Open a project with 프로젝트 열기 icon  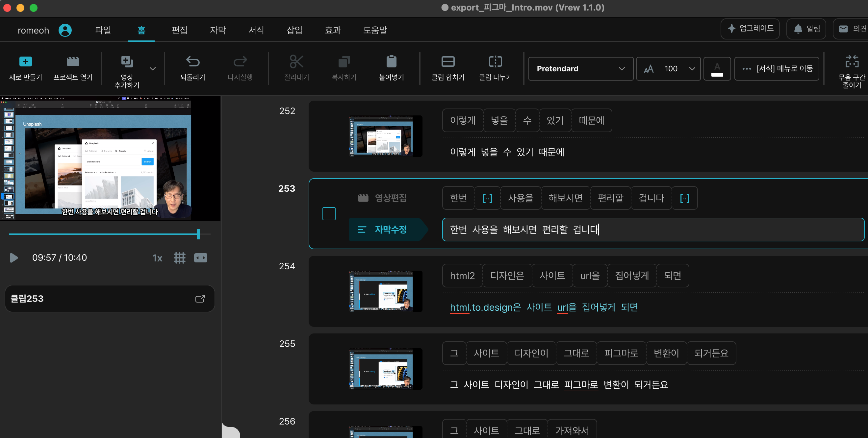(x=73, y=61)
